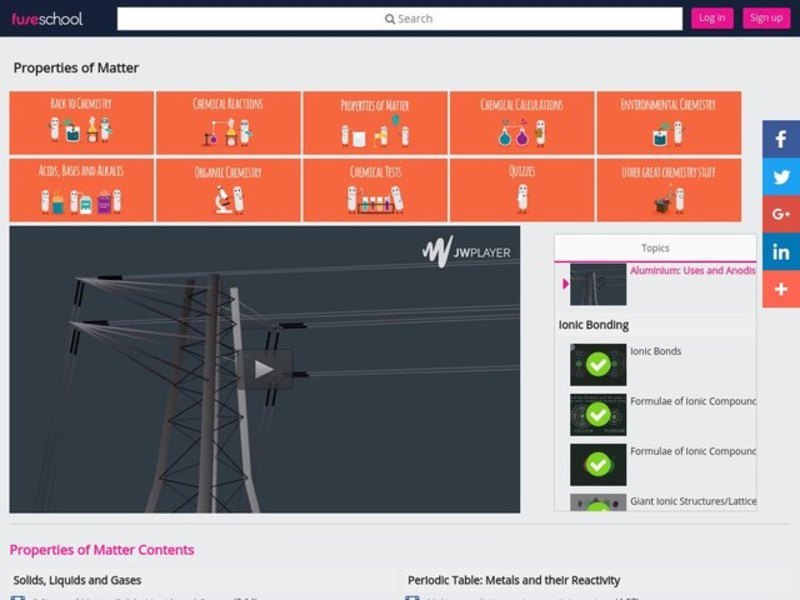Image resolution: width=800 pixels, height=600 pixels.
Task: Open Aluminium: Uses and Anodising thumbnail
Action: pos(598,285)
